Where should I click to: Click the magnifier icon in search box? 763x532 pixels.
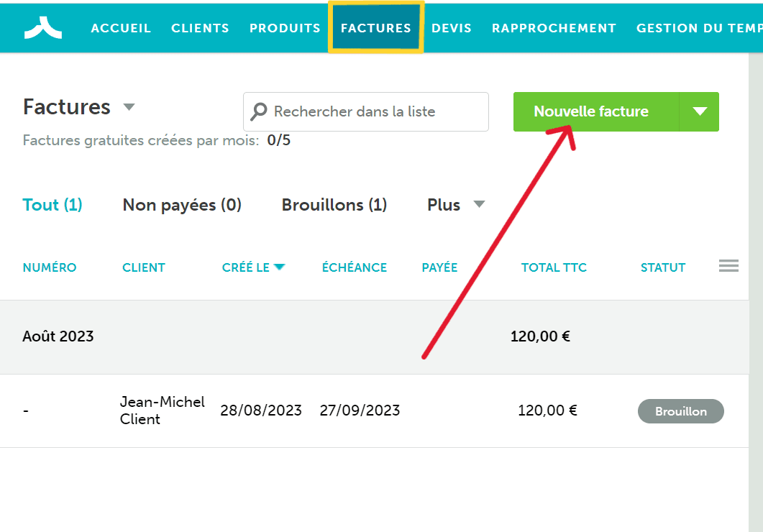(x=259, y=111)
